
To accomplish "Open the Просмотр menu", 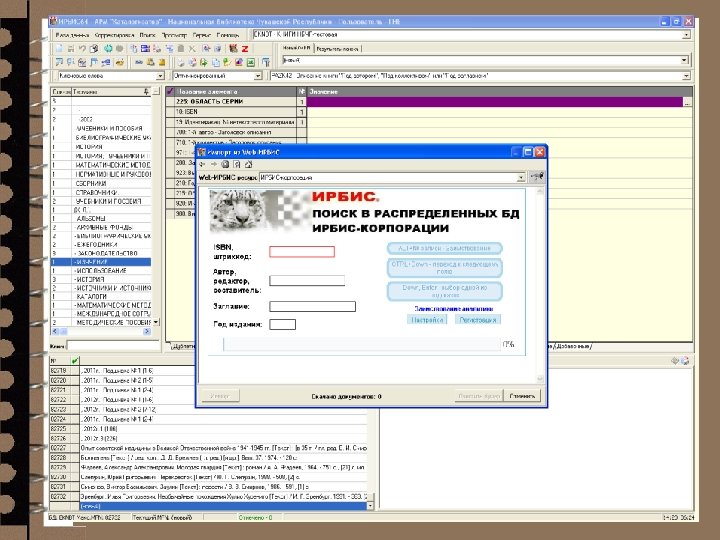I will point(174,35).
